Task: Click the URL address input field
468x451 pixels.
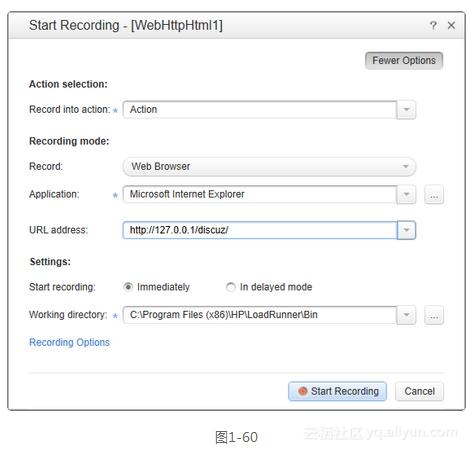Action: (x=260, y=230)
